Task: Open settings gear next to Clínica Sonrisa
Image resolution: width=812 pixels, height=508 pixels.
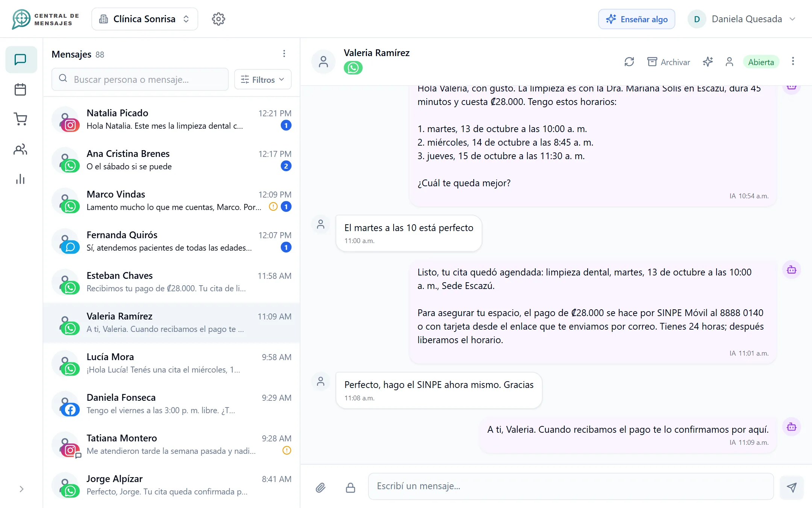Action: tap(218, 19)
